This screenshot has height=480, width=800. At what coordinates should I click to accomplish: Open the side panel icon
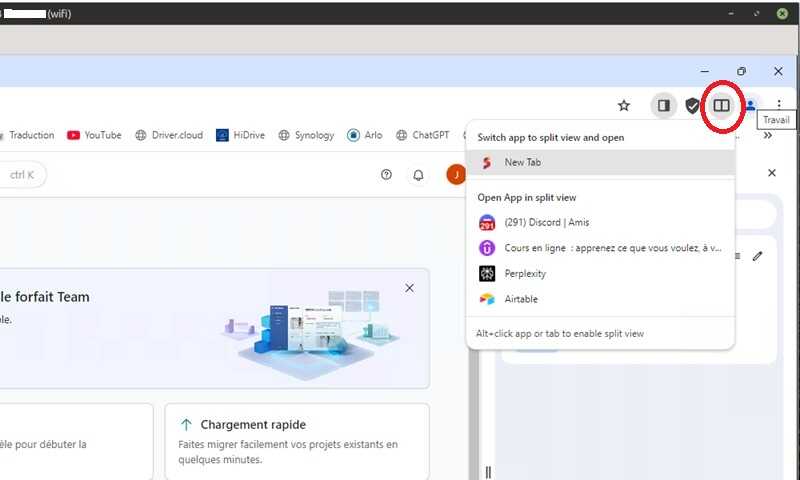(x=663, y=106)
